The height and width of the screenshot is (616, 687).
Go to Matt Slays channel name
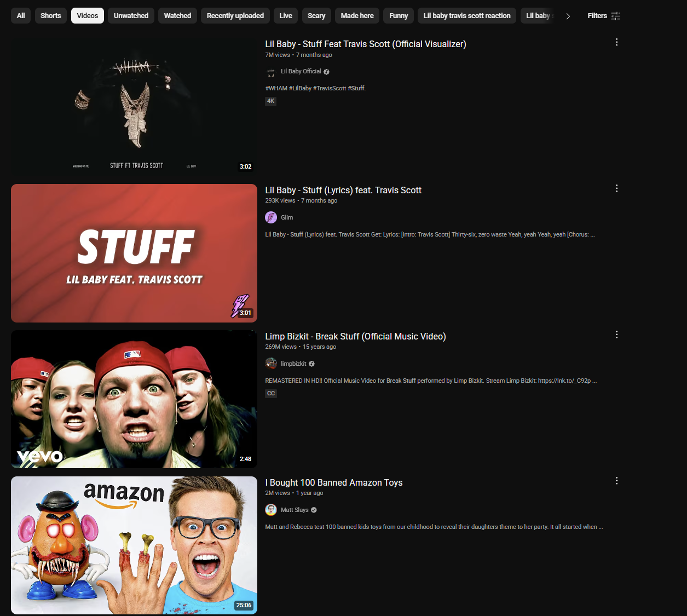point(295,510)
